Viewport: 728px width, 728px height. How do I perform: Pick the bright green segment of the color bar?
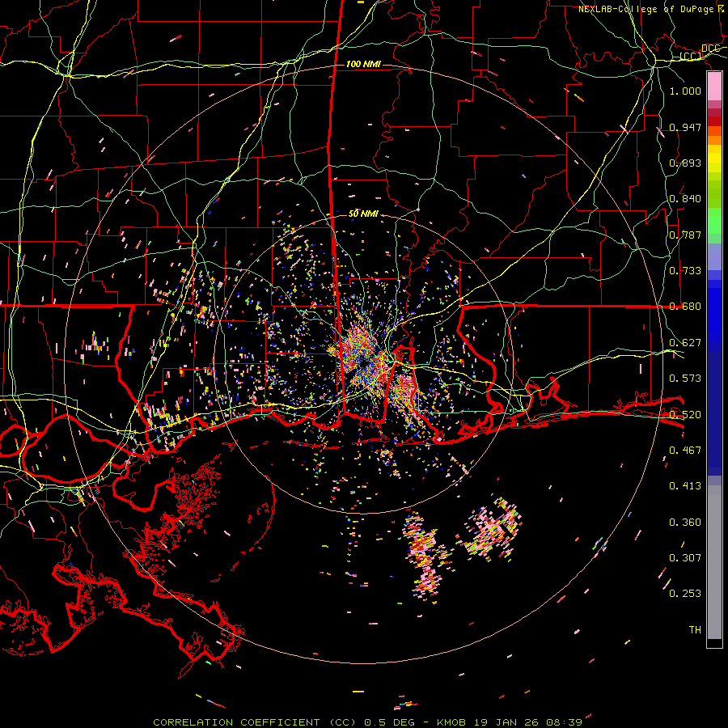[x=714, y=221]
